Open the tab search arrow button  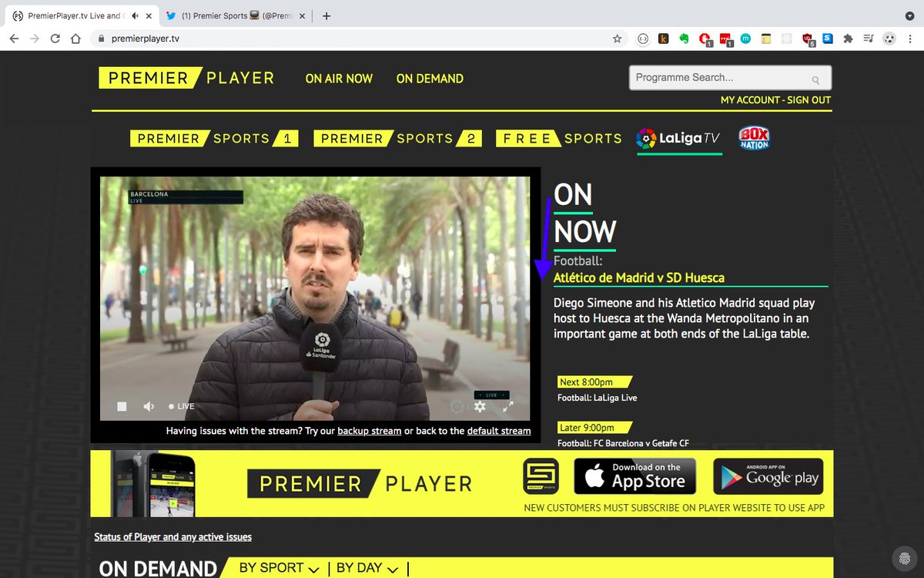909,15
